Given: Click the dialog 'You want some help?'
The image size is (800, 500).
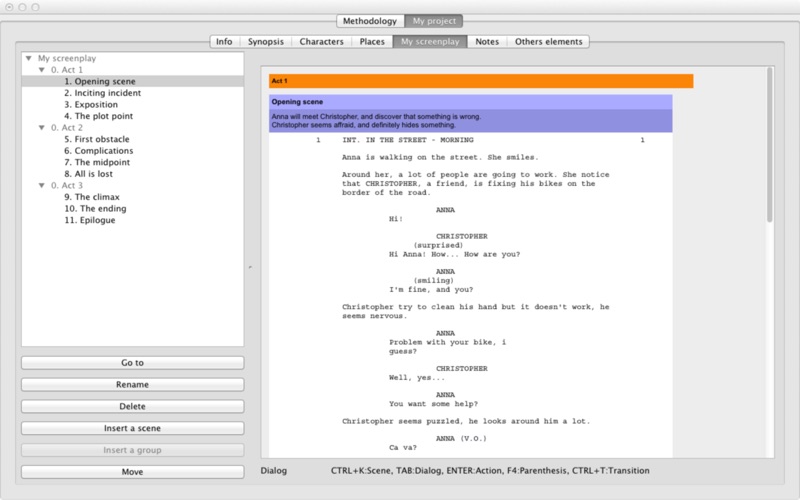Looking at the screenshot, I should tap(433, 404).
